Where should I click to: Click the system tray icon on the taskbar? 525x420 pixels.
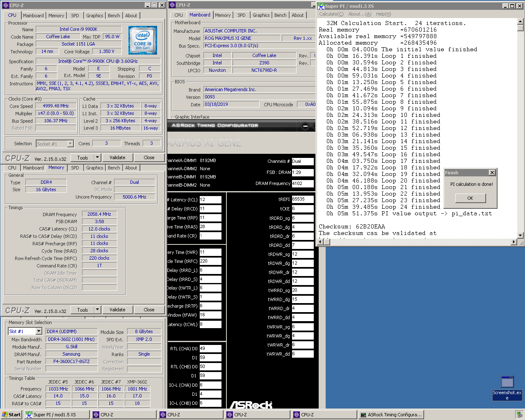tap(519, 415)
